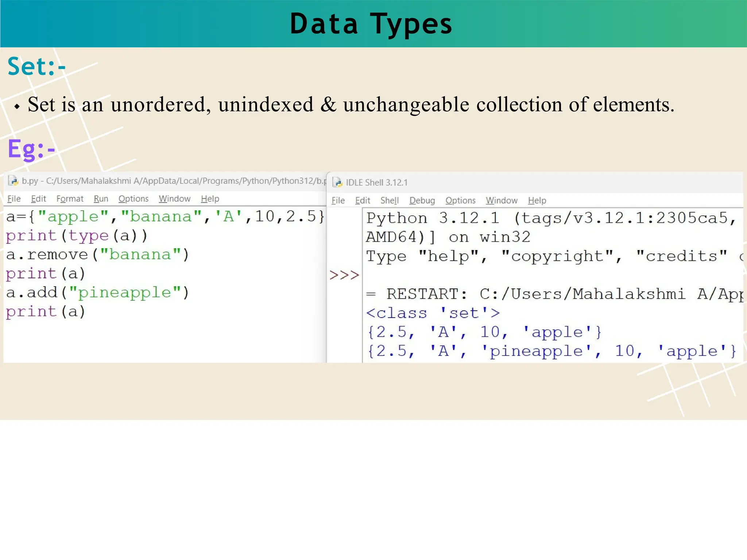Open the Shell menu
The height and width of the screenshot is (560, 747).
[x=389, y=201]
